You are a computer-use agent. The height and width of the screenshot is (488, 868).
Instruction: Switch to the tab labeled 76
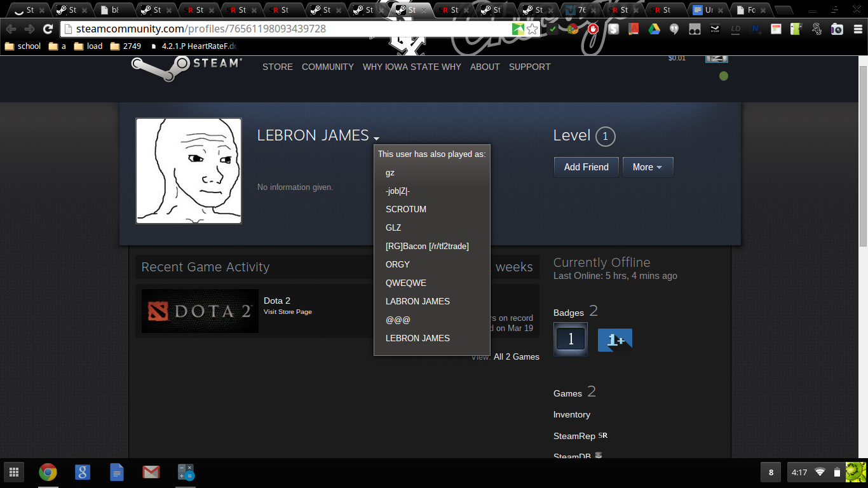pos(580,10)
